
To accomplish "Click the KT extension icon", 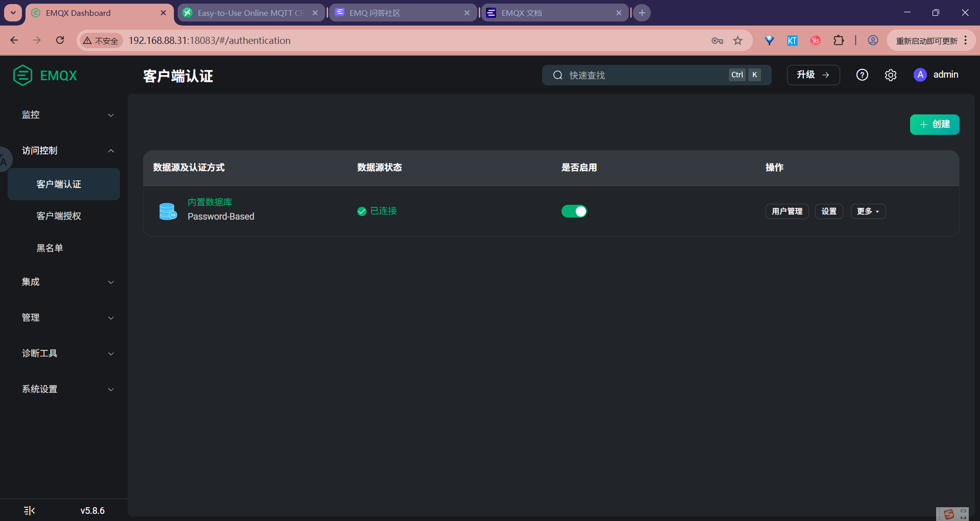I will click(x=792, y=40).
